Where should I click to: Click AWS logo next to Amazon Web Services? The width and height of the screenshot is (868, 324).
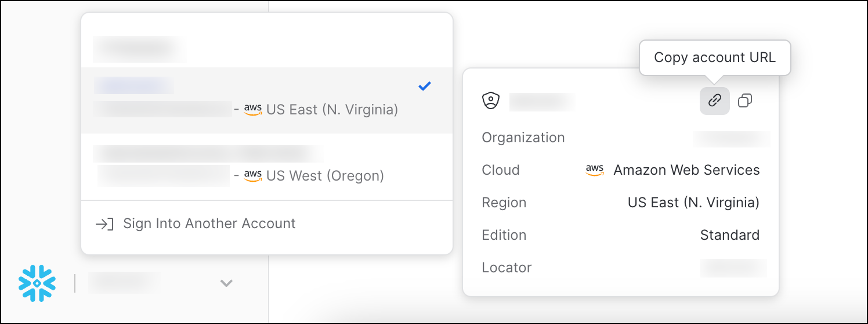click(595, 170)
